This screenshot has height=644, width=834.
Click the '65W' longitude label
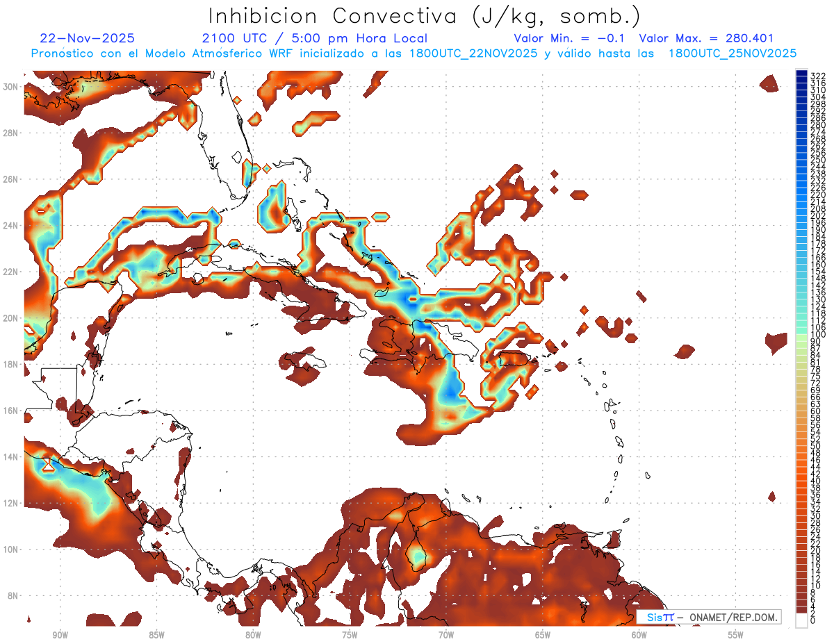click(x=543, y=635)
